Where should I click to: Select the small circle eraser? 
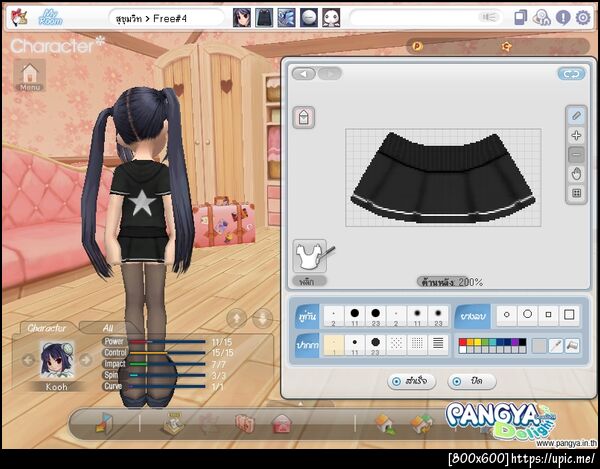(507, 315)
